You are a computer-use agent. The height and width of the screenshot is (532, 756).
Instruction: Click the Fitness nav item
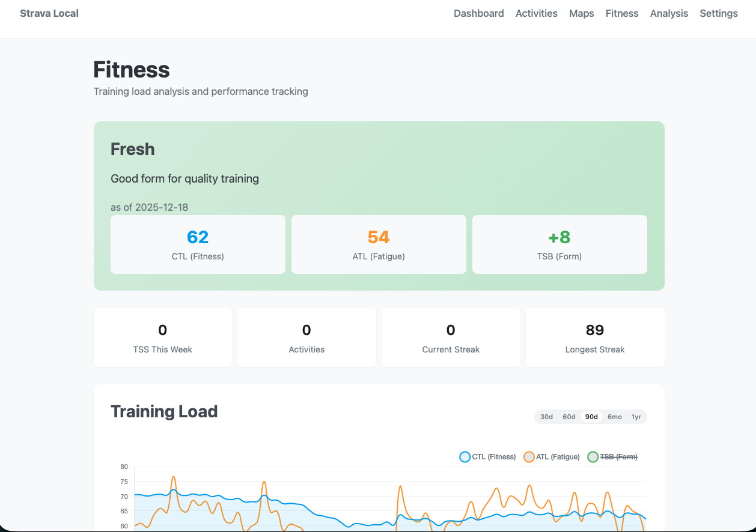[622, 13]
